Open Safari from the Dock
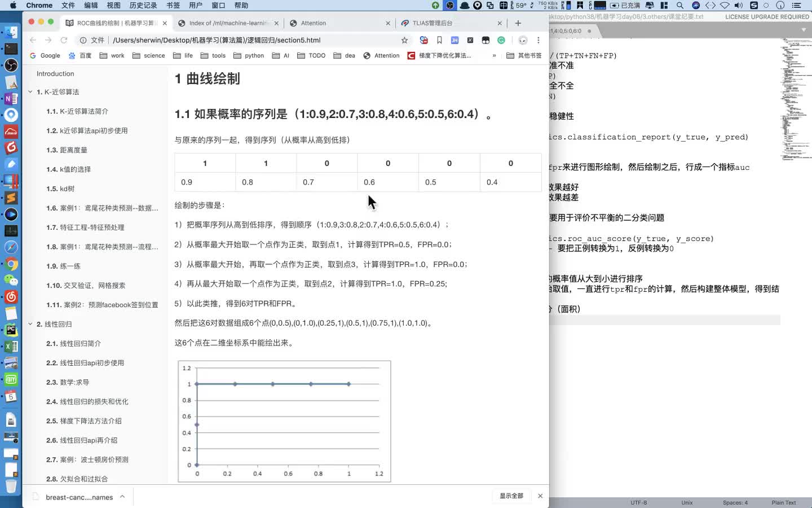Viewport: 812px width, 508px height. click(x=11, y=247)
